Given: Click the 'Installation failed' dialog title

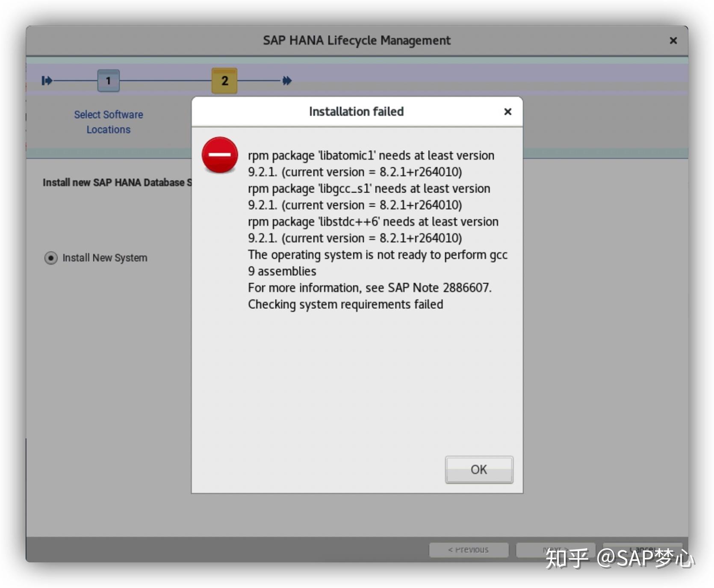Looking at the screenshot, I should point(356,112).
